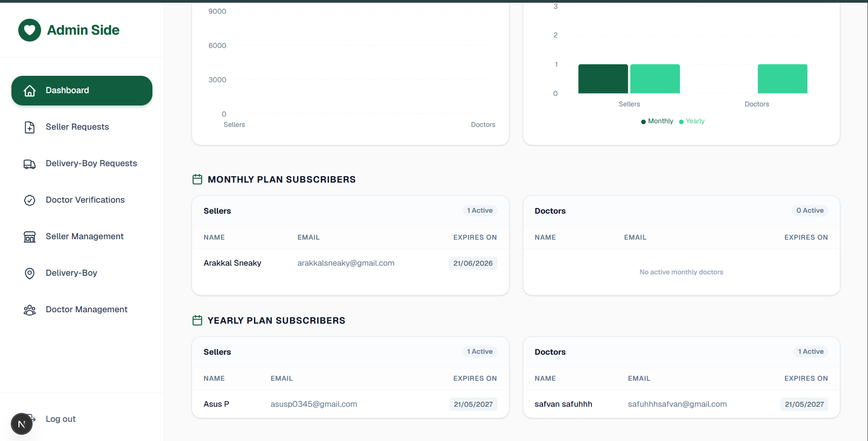Click arakkalsneaky@gmail.com email in monthly sellers
The width and height of the screenshot is (868, 441).
tap(346, 263)
